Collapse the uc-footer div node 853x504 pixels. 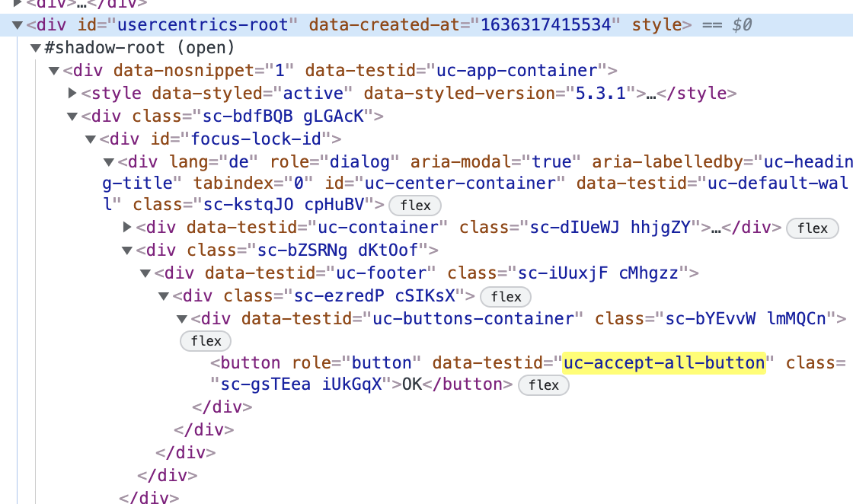tap(145, 273)
